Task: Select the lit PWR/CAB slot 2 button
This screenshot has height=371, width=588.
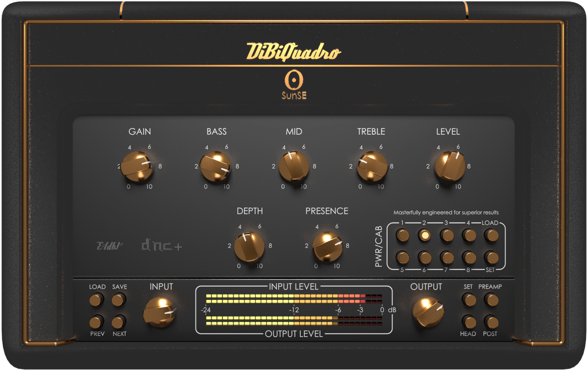Action: click(424, 236)
